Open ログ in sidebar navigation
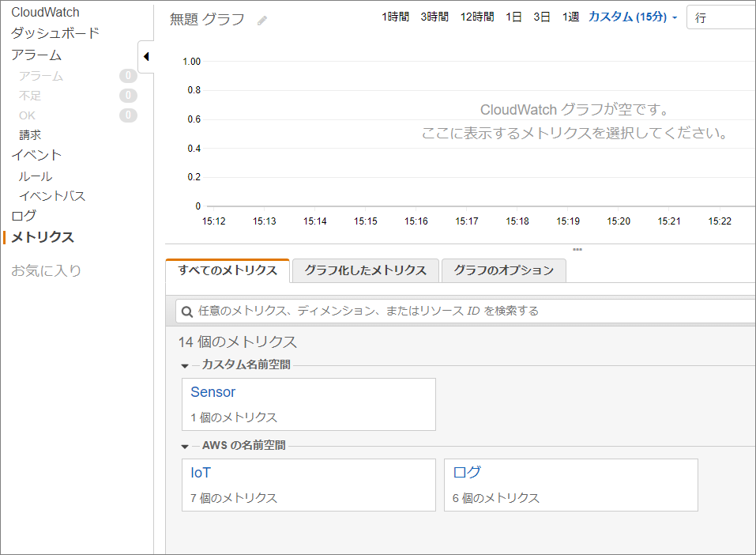Image resolution: width=756 pixels, height=555 pixels. [24, 216]
